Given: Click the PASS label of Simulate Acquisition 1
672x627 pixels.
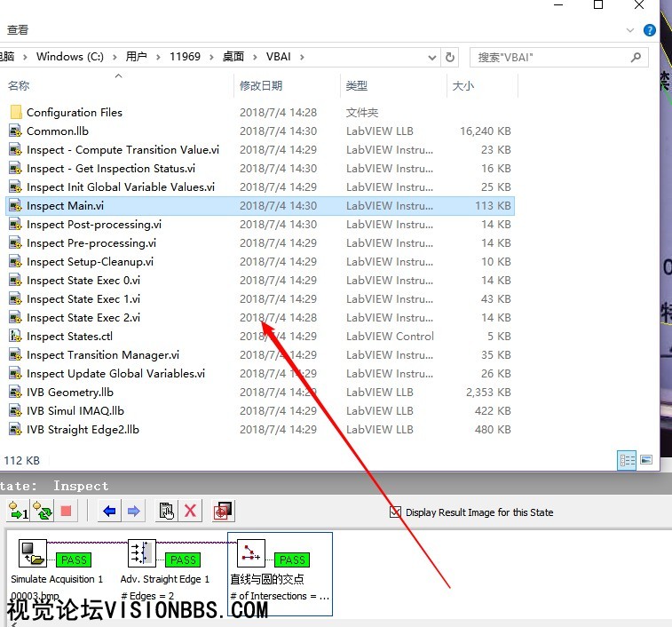Looking at the screenshot, I should [74, 560].
